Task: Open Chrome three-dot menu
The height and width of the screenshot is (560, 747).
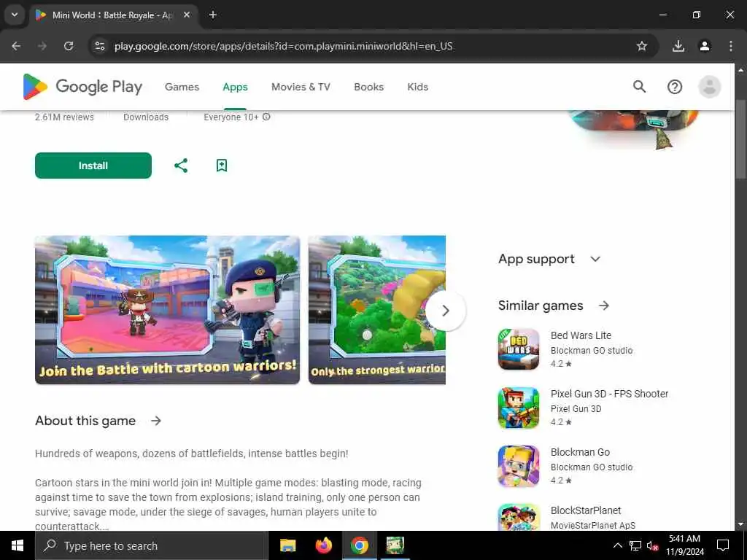Action: click(731, 46)
